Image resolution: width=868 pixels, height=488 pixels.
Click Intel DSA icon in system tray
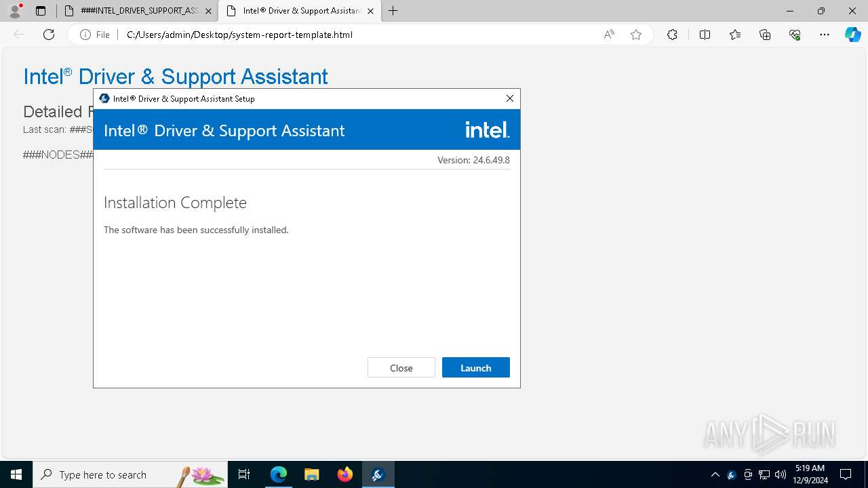point(731,474)
